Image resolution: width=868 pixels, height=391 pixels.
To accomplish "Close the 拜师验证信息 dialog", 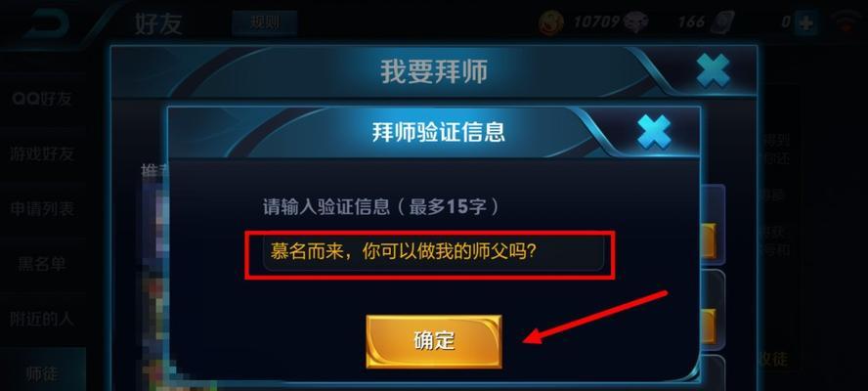I will (654, 132).
